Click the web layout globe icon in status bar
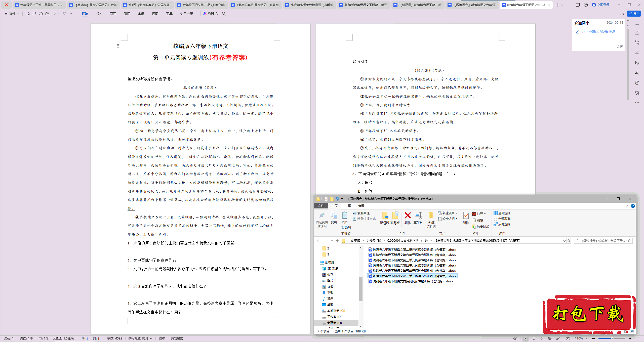This screenshot has width=644, height=342. [x=550, y=338]
